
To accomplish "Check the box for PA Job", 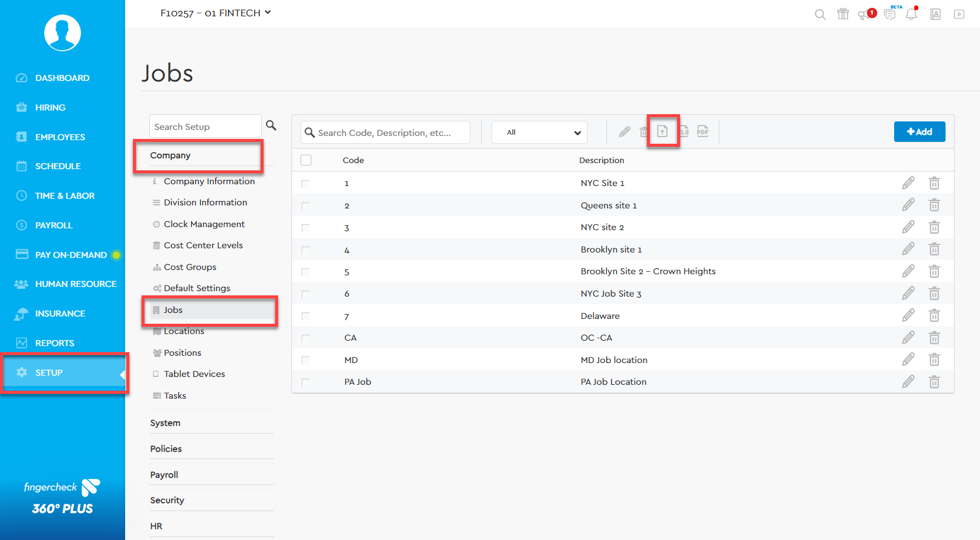I will pos(305,382).
